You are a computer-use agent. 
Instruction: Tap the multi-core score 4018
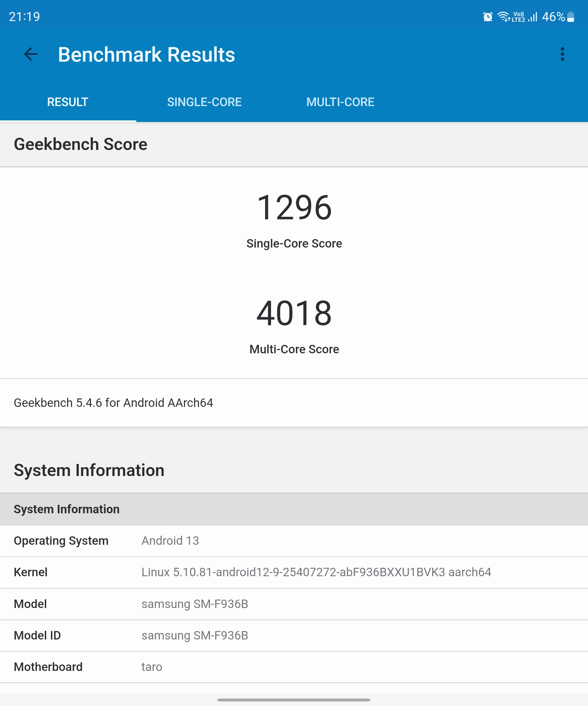[x=294, y=313]
